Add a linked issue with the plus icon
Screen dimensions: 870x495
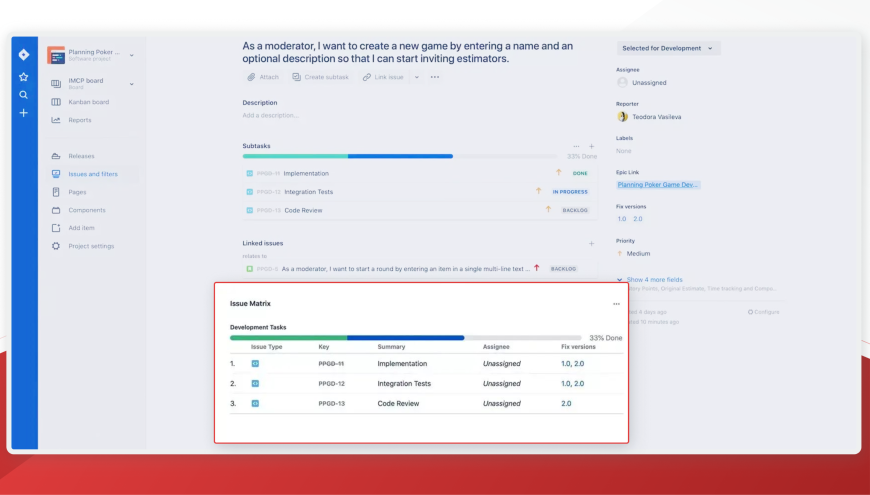(591, 243)
